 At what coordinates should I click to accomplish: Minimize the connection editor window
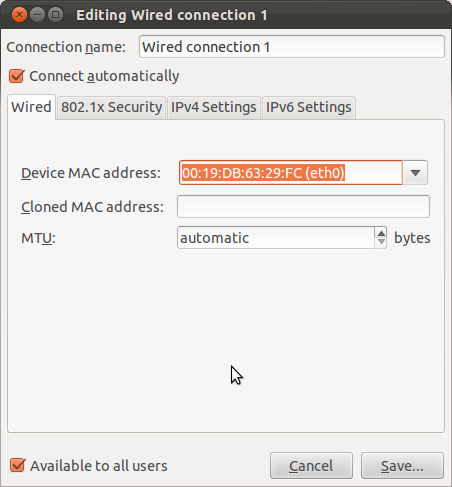point(37,15)
